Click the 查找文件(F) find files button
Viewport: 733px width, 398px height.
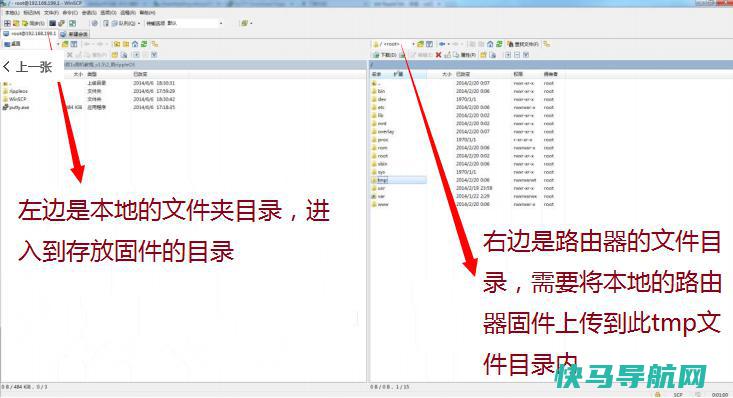pos(523,44)
